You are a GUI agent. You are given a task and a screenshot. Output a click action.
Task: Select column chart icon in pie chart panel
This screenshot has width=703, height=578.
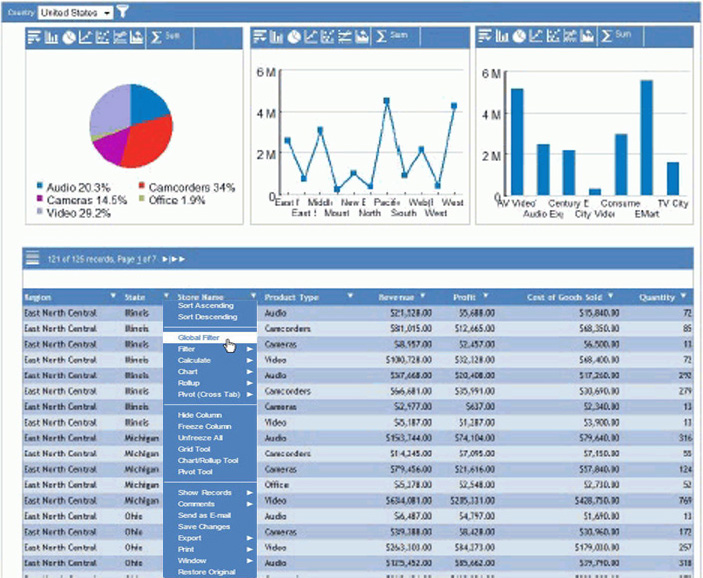pos(51,37)
